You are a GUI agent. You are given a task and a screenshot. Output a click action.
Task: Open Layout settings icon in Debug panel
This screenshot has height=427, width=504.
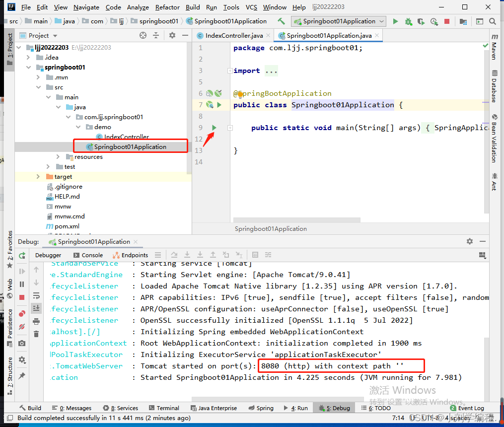click(482, 255)
